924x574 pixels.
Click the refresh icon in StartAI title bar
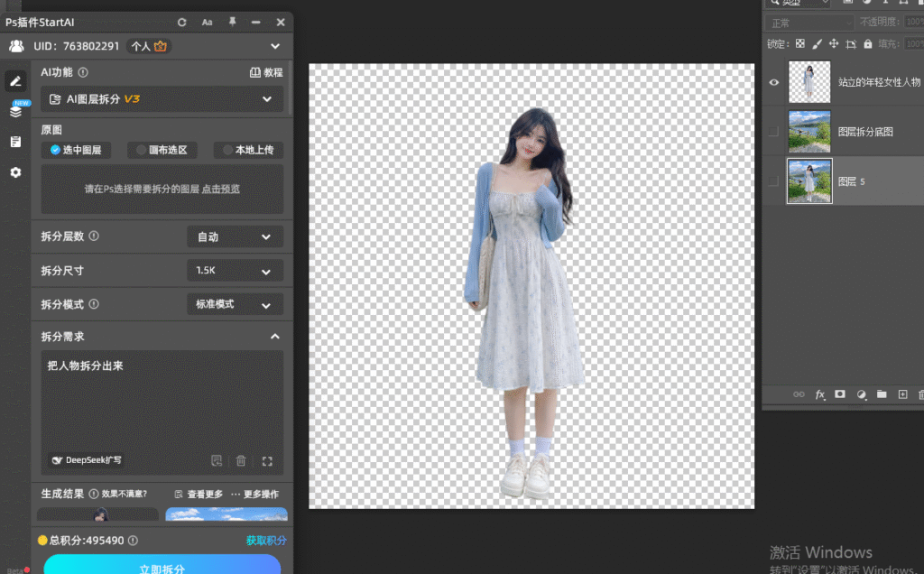[182, 23]
